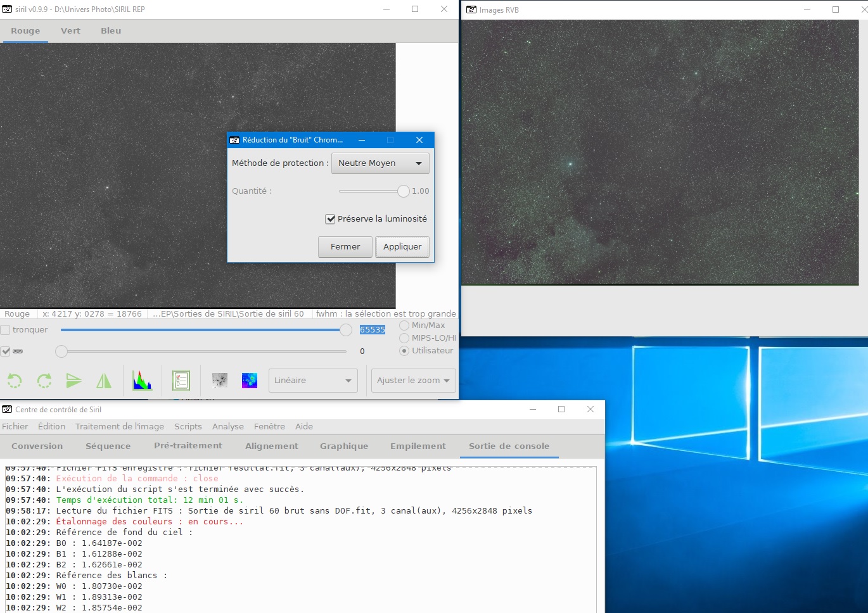Click the 65535 upper cutoff value field
The width and height of the screenshot is (868, 613).
coord(373,330)
